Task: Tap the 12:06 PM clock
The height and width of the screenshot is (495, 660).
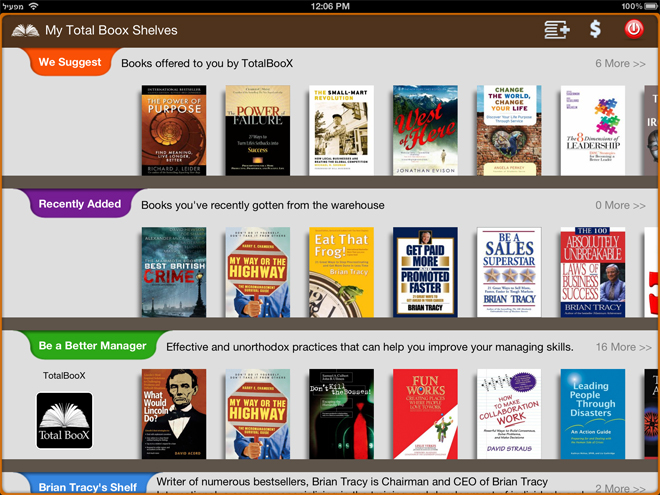Action: click(x=330, y=6)
